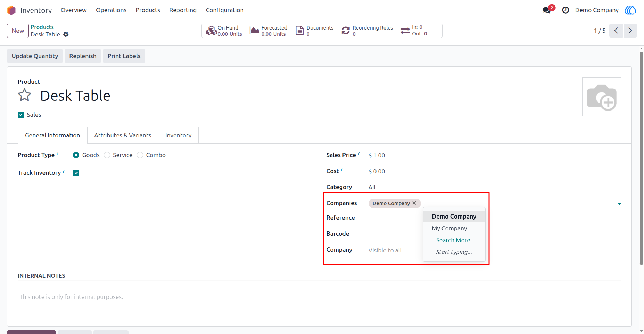The height and width of the screenshot is (334, 644).
Task: Uncheck the Sales checkbox
Action: point(21,115)
